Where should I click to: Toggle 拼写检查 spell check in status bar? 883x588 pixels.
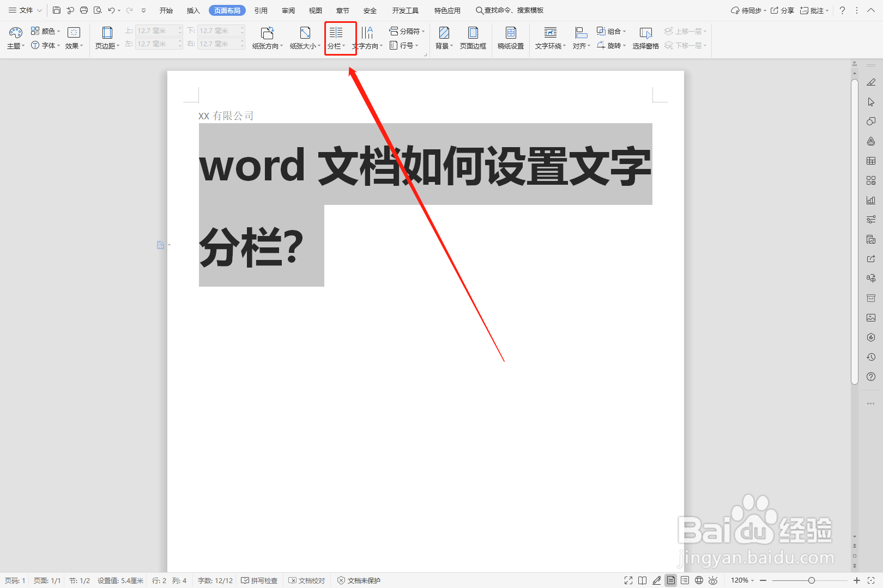(259, 580)
